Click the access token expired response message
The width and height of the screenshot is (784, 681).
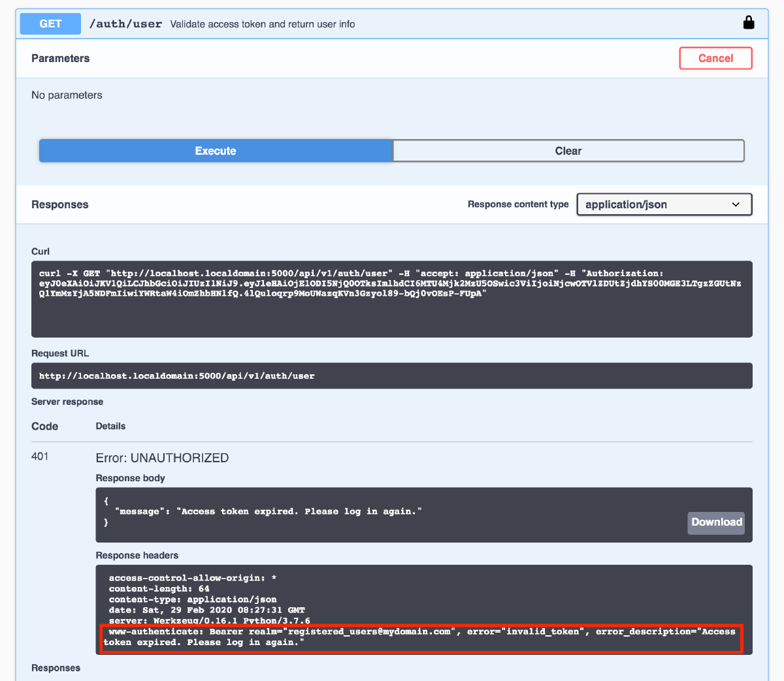[x=261, y=511]
